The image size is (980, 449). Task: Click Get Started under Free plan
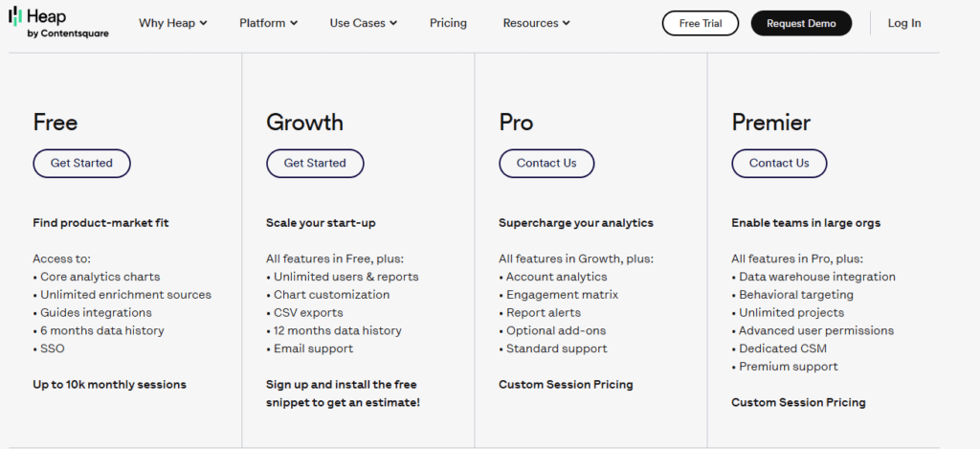[x=81, y=163]
